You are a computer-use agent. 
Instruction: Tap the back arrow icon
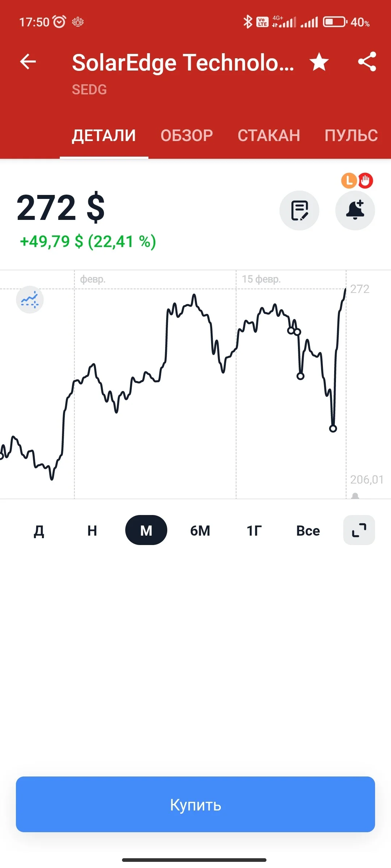28,61
